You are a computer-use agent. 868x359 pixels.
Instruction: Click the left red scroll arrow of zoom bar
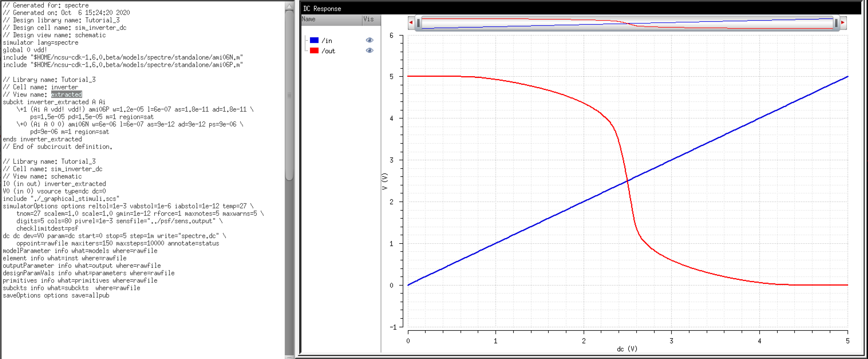411,22
